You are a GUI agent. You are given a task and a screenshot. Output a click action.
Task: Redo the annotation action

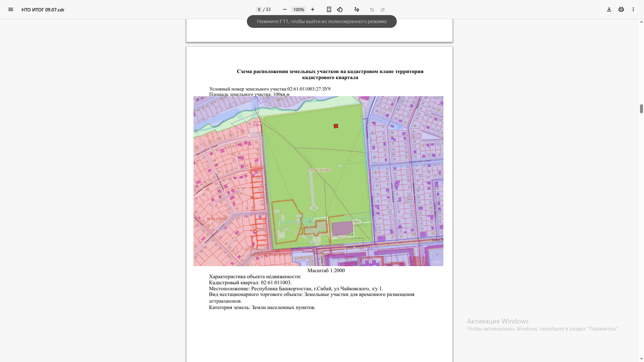click(x=383, y=9)
